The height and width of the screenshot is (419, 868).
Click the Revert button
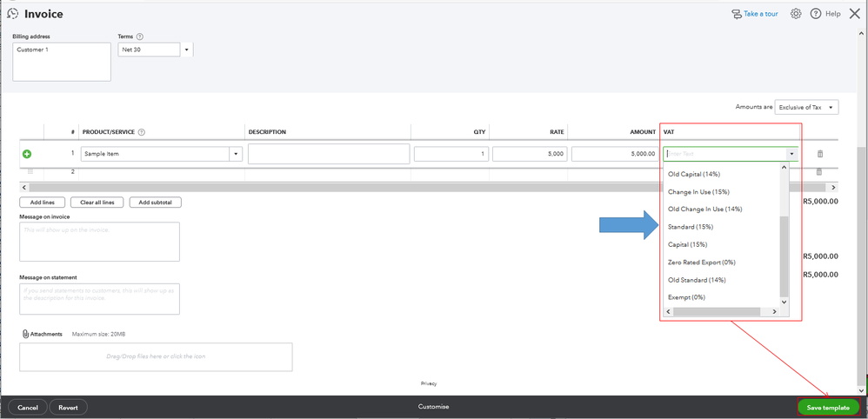pos(69,408)
